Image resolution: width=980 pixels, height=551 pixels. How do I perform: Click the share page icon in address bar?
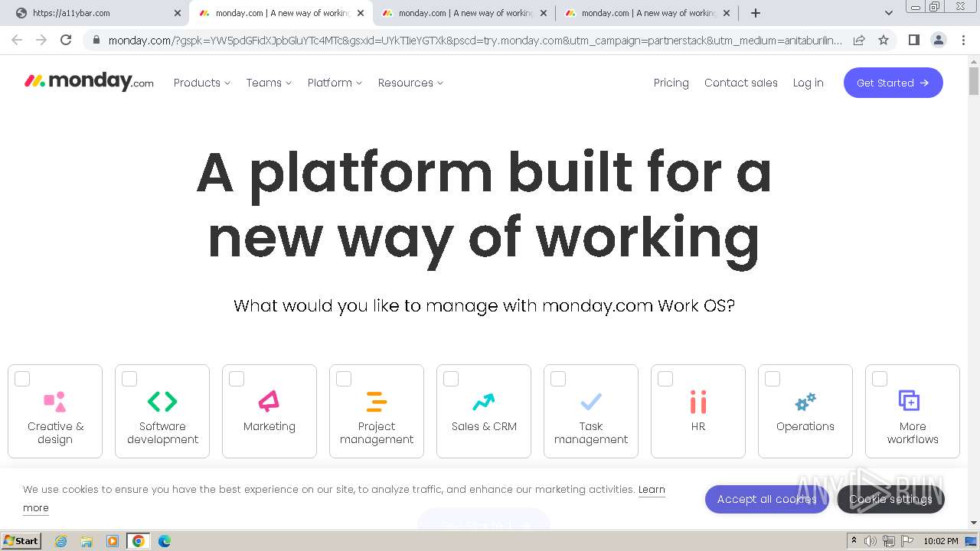[859, 40]
